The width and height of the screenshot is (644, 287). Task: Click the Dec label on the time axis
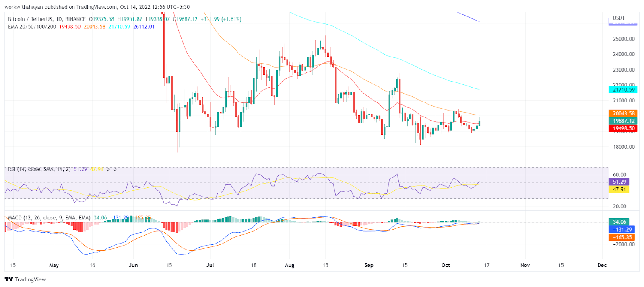click(602, 265)
